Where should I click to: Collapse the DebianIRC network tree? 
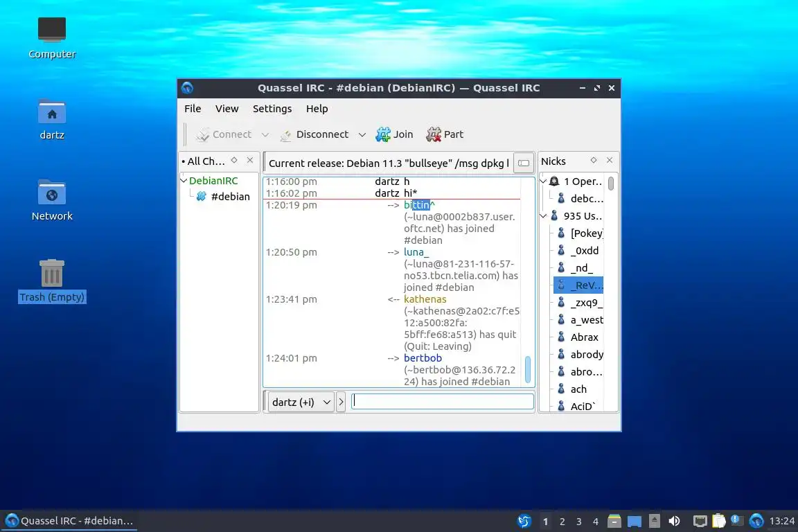point(184,180)
